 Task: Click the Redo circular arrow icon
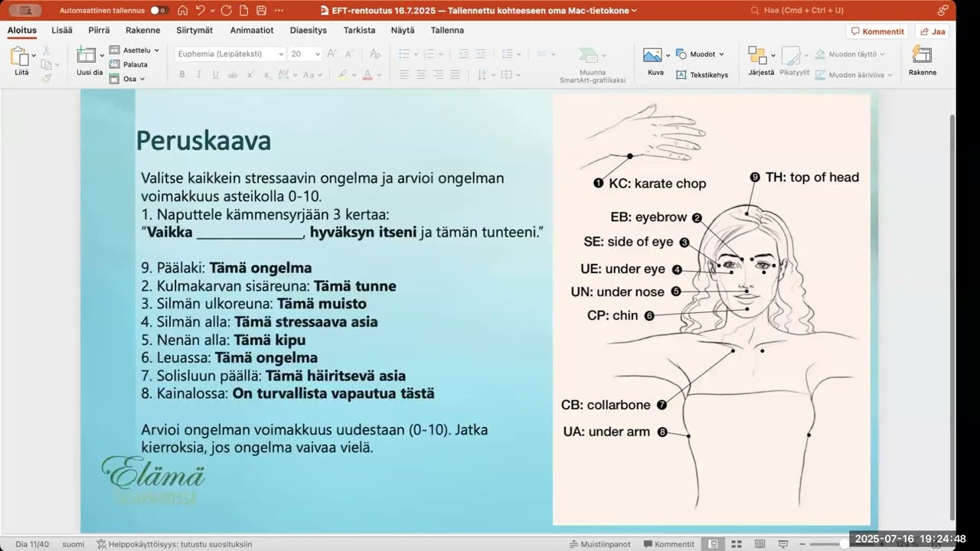[226, 10]
